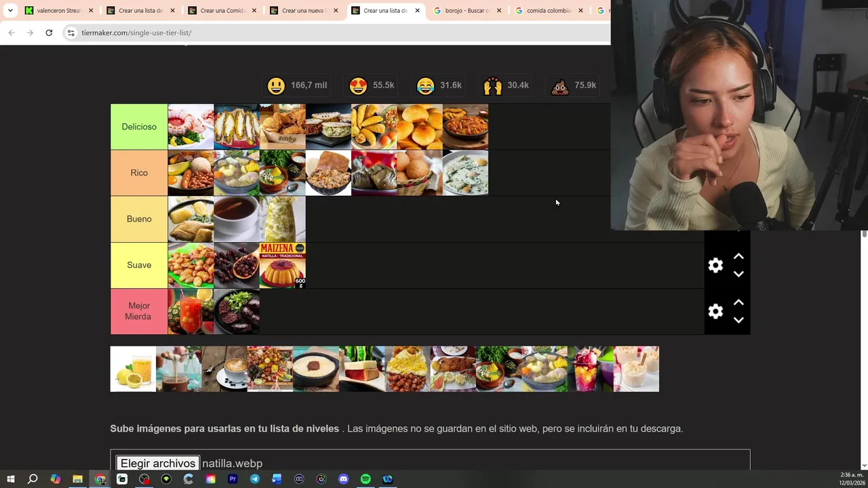Open Copilot from the taskbar

tap(55, 479)
